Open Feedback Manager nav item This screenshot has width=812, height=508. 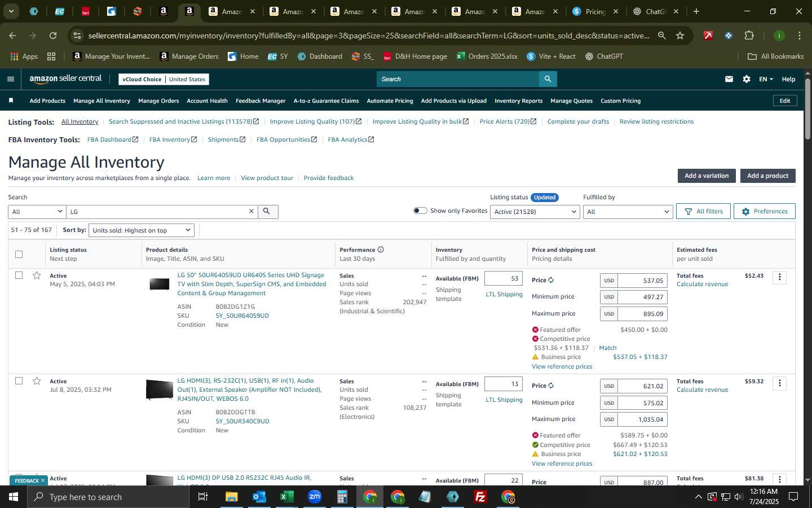click(261, 100)
